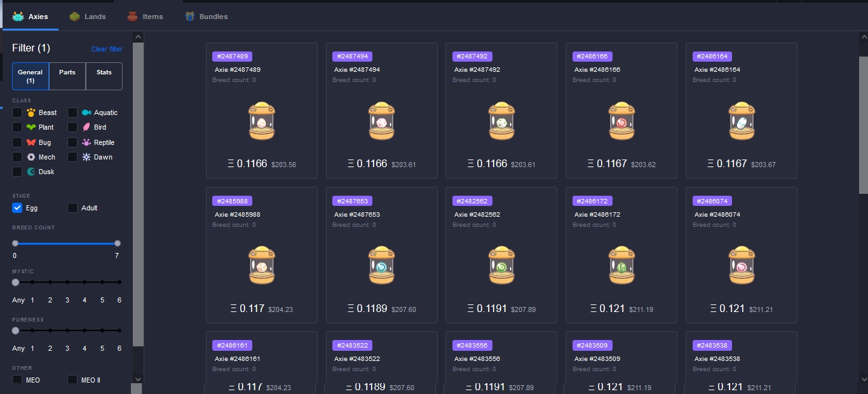Click the Beast paw class icon
This screenshot has height=394, width=868.
point(31,112)
